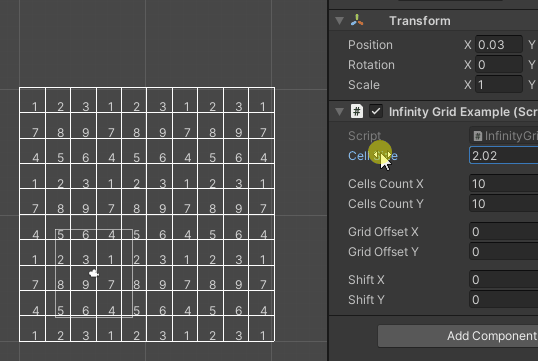
Task: Click the Infinity Grid Example script icon
Action: [x=357, y=112]
